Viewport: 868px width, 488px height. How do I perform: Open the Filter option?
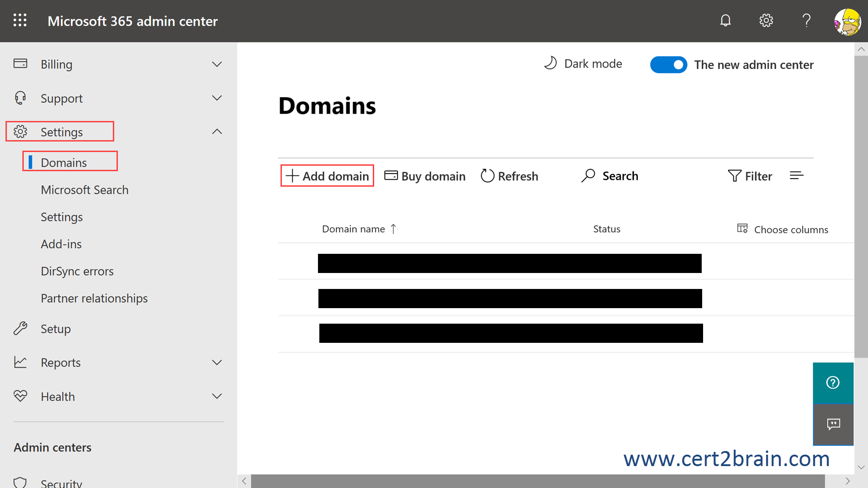pyautogui.click(x=750, y=176)
